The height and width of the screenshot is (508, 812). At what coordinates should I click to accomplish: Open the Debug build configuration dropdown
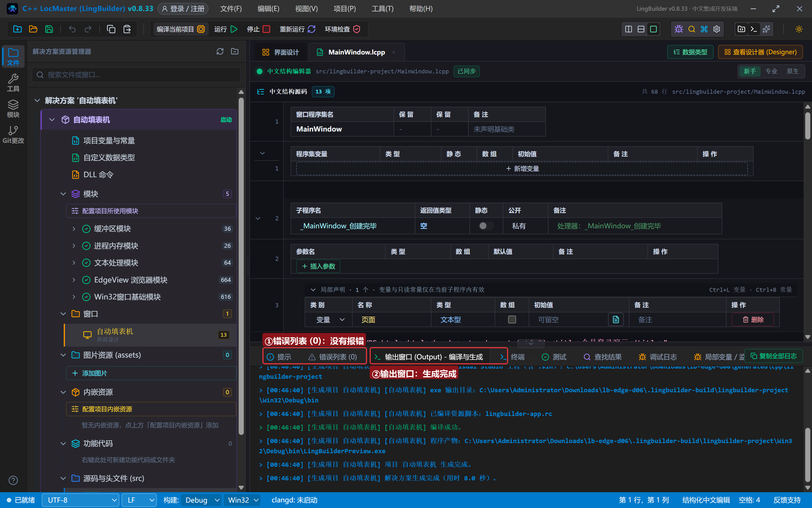[201, 500]
